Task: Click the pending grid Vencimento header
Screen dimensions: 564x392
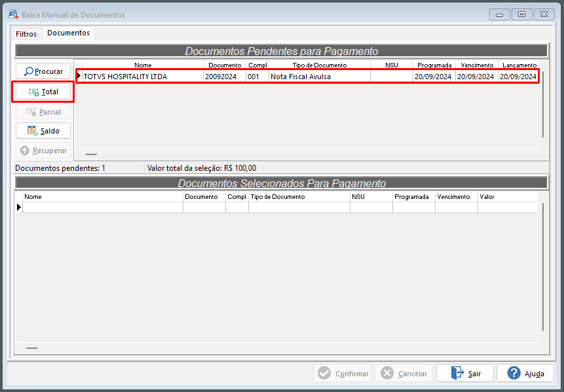Action: [x=477, y=65]
